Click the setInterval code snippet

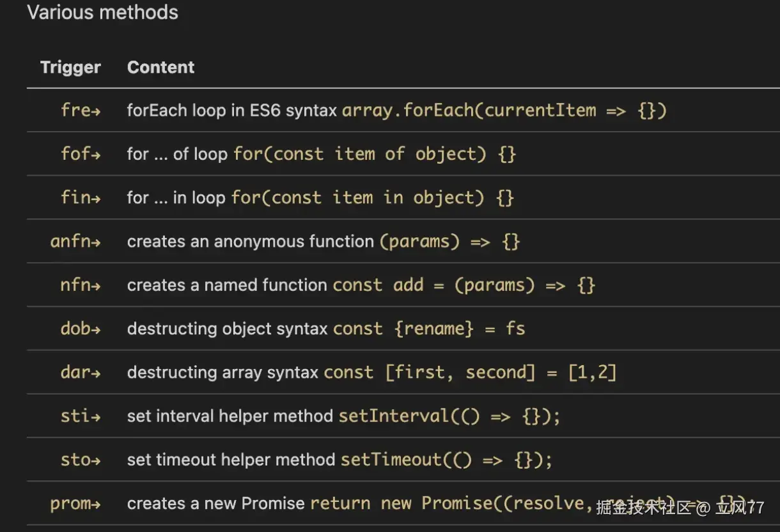(x=449, y=416)
